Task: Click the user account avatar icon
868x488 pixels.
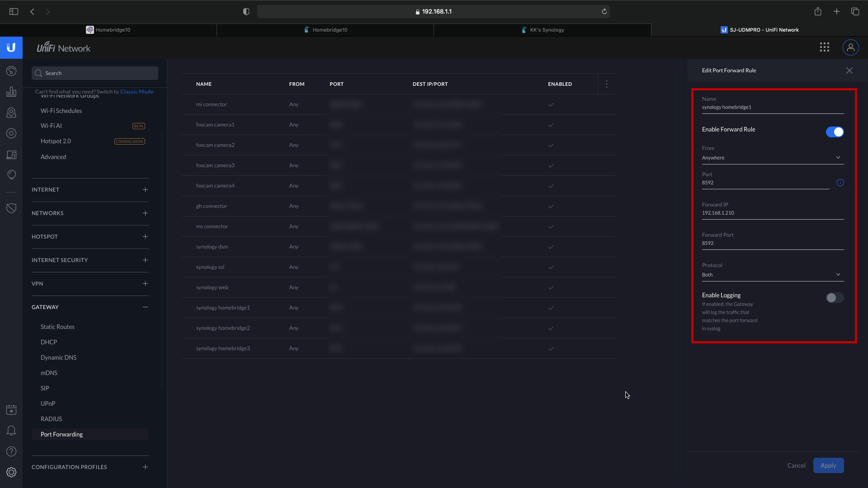Action: [850, 47]
